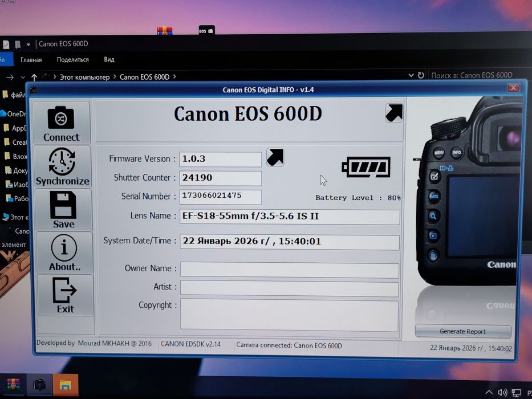This screenshot has height=399, width=532.
Task: Click arrow icon beside Canon EOS 600D title
Action: click(x=394, y=113)
